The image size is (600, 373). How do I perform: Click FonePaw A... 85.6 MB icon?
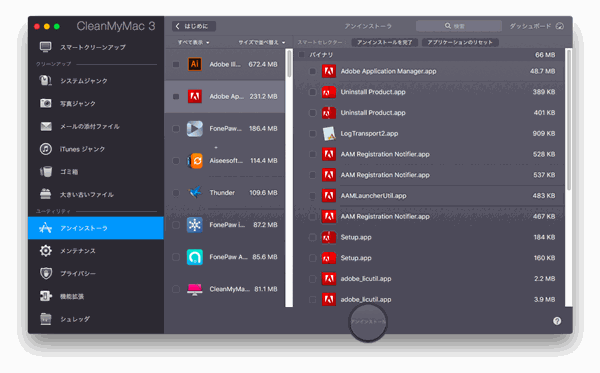point(195,257)
